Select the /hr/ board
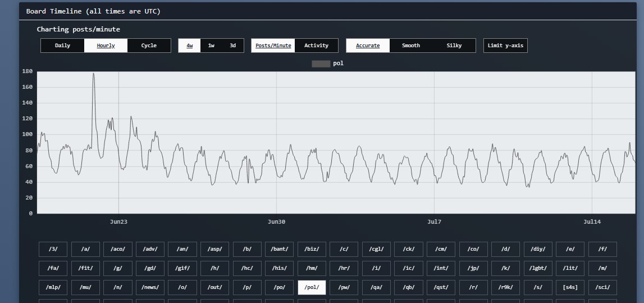The image size is (644, 303). [344, 269]
